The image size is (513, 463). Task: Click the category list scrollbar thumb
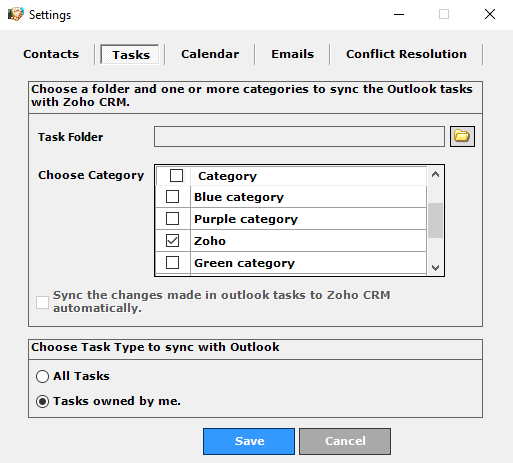click(435, 220)
